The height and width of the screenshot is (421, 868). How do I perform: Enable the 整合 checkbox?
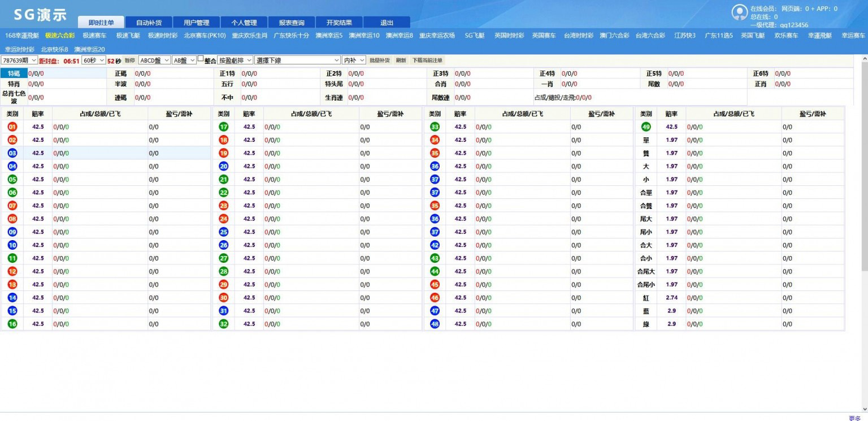(x=201, y=59)
